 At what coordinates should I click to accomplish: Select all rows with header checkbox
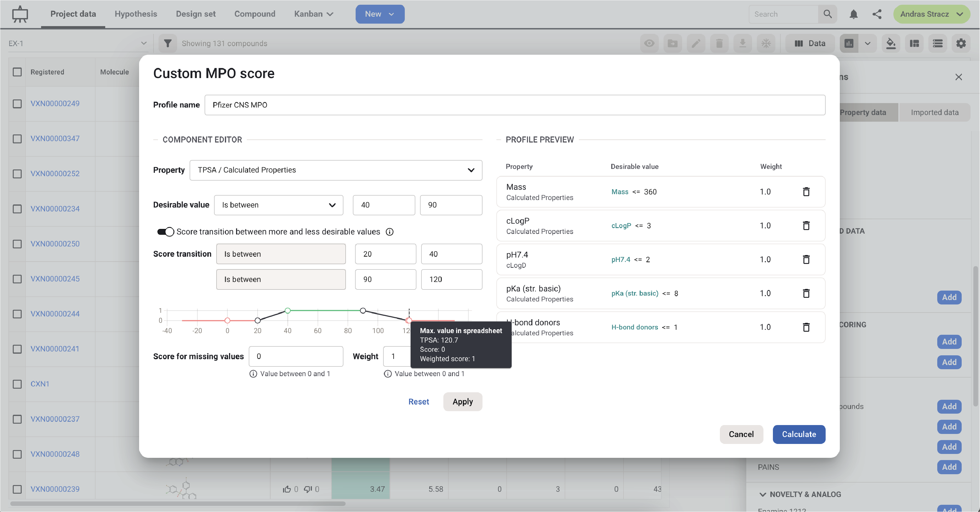[17, 72]
